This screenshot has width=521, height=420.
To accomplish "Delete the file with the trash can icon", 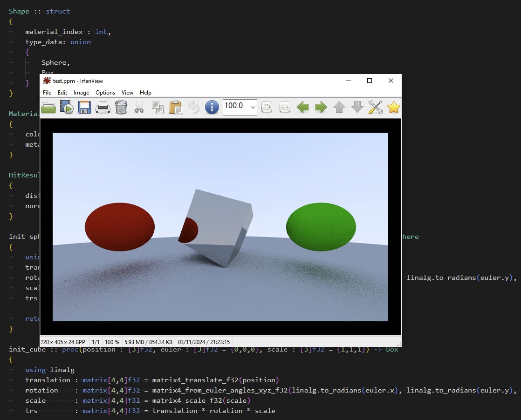I will tap(121, 107).
